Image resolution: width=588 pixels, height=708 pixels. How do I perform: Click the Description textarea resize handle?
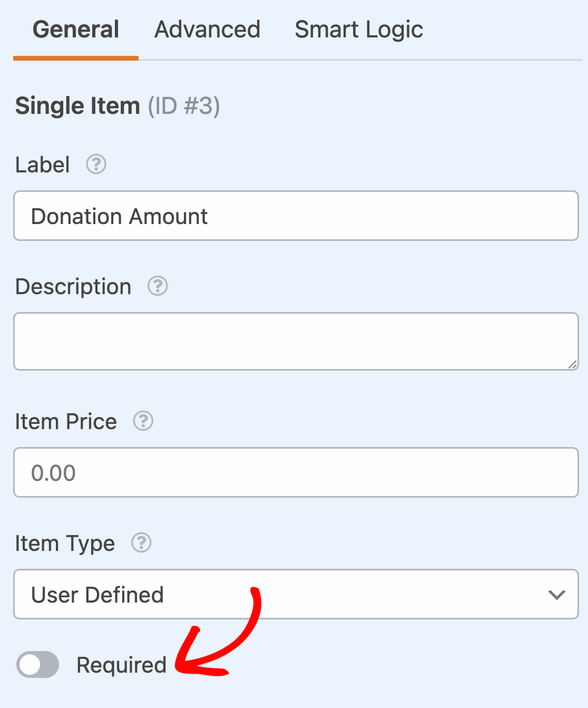click(572, 364)
